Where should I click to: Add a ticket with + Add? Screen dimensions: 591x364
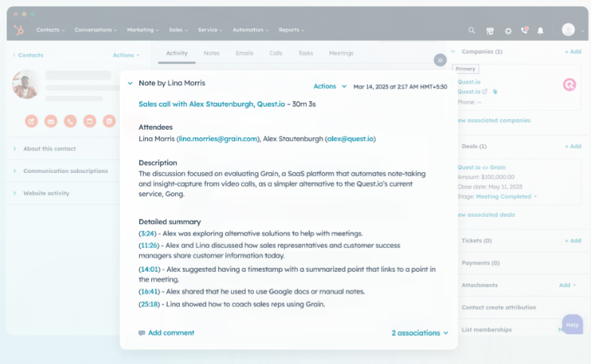click(573, 241)
